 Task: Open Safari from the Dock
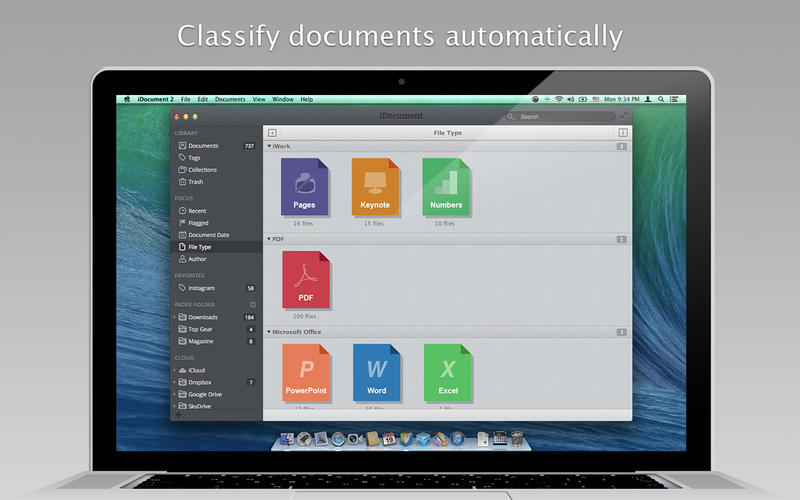pos(338,439)
